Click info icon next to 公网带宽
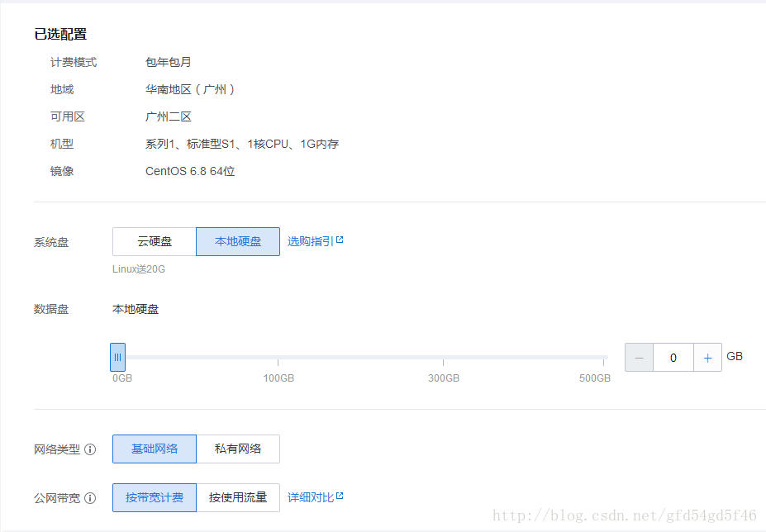The height and width of the screenshot is (532, 766). (x=90, y=498)
